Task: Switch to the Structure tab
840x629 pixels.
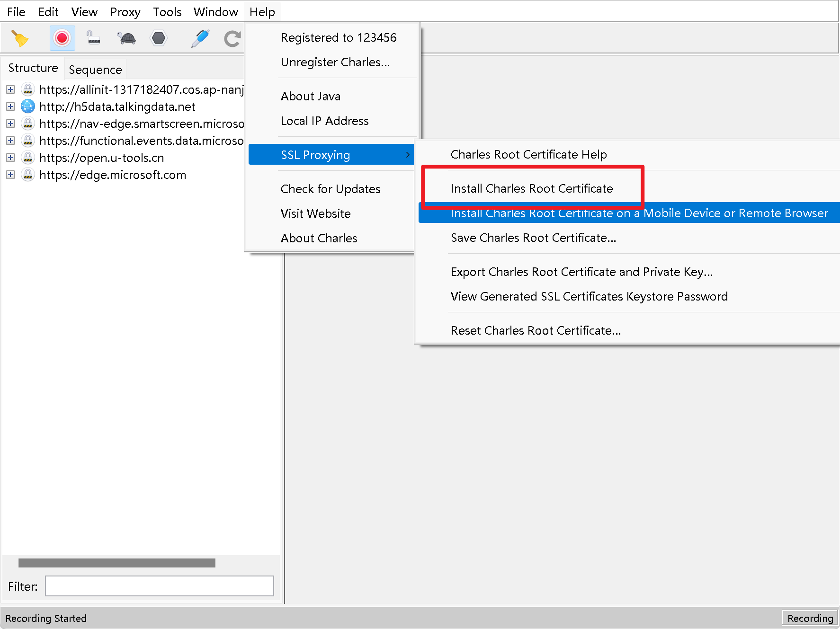Action: click(x=33, y=68)
